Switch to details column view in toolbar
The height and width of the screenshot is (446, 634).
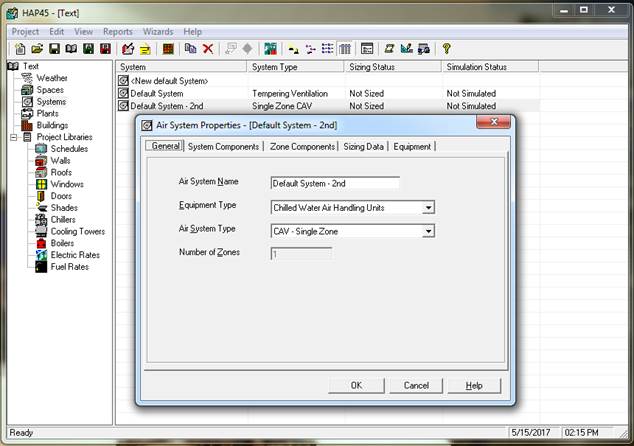click(x=345, y=49)
